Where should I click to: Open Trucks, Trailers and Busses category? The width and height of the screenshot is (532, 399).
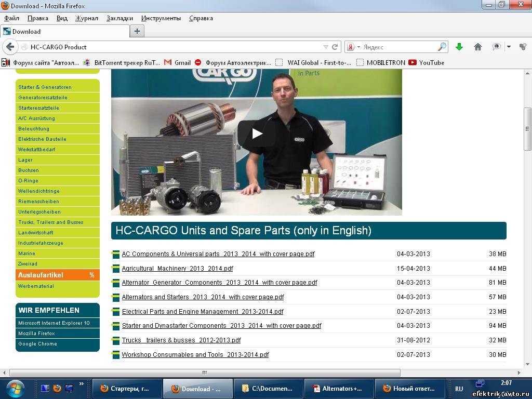tap(57, 222)
